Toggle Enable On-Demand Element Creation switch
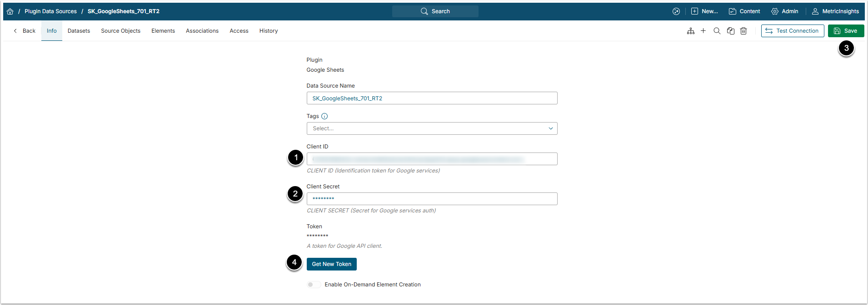868x305 pixels. [x=313, y=285]
